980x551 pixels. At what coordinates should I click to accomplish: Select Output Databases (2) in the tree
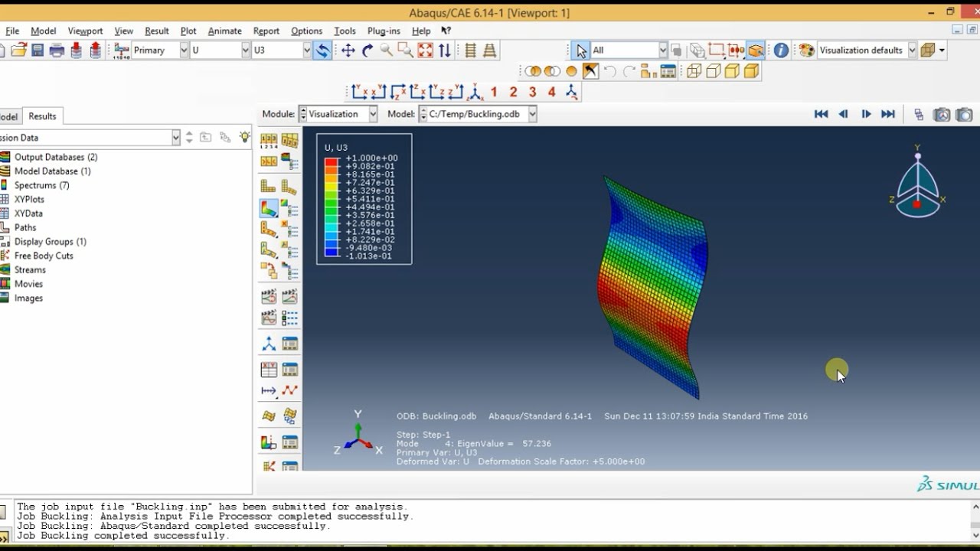click(x=56, y=157)
